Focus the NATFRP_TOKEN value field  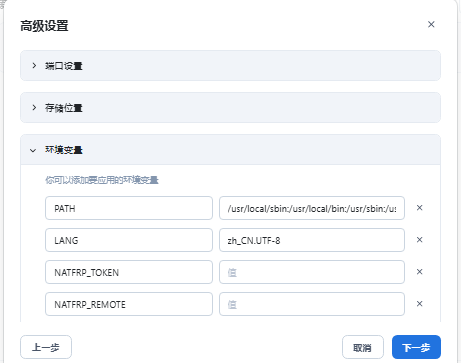tap(312, 272)
